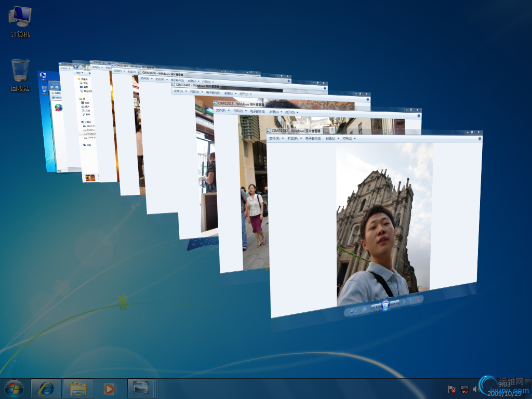Click the Windows Start orb

point(14,388)
